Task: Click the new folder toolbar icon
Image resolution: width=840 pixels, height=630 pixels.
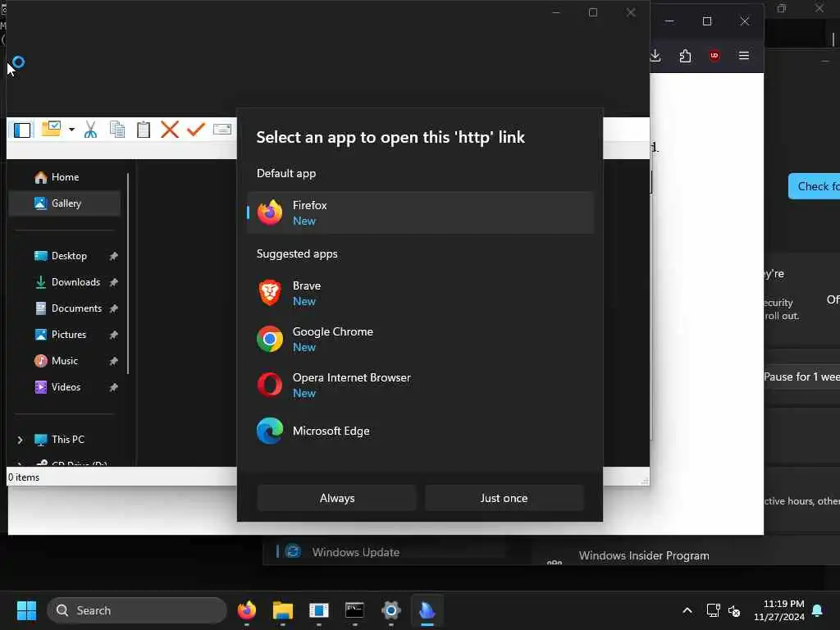Action: 51,129
